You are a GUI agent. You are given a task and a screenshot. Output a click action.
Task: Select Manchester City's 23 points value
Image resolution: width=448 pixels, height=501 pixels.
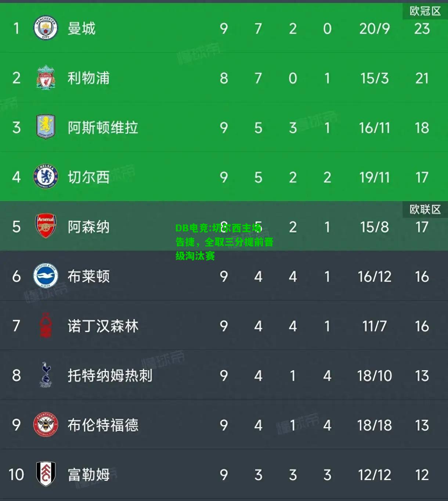tap(422, 29)
